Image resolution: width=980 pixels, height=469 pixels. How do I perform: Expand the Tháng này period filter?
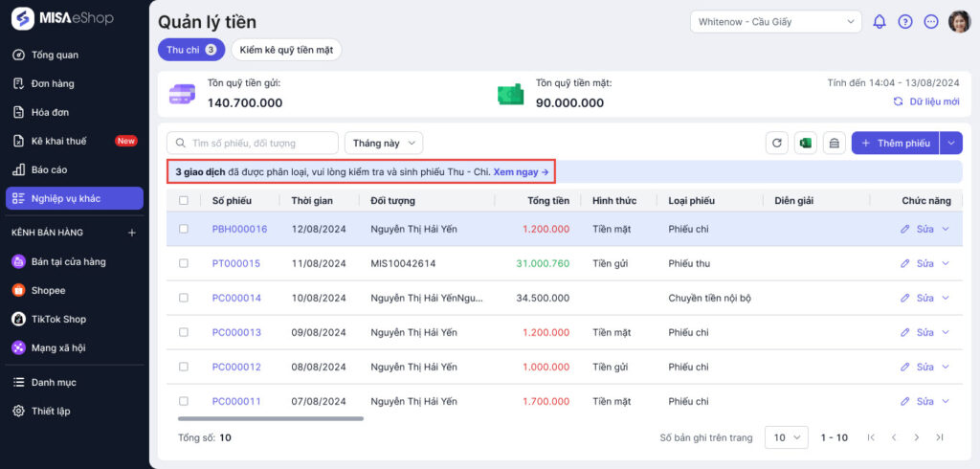click(383, 143)
